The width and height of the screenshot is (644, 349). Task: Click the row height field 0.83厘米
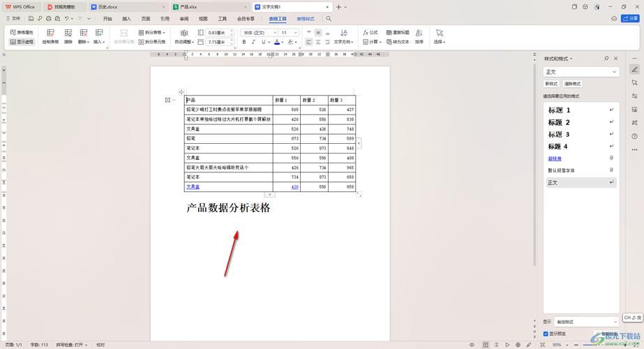click(x=218, y=32)
